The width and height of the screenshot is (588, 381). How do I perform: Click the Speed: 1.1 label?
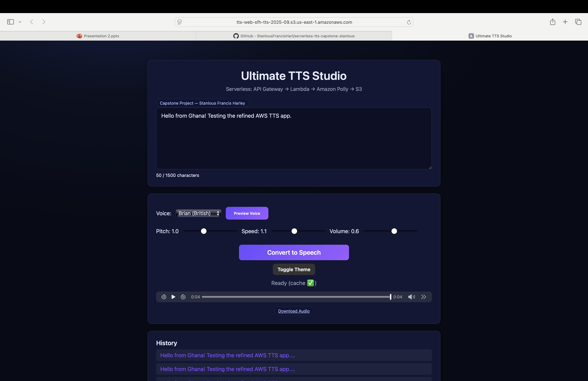254,231
